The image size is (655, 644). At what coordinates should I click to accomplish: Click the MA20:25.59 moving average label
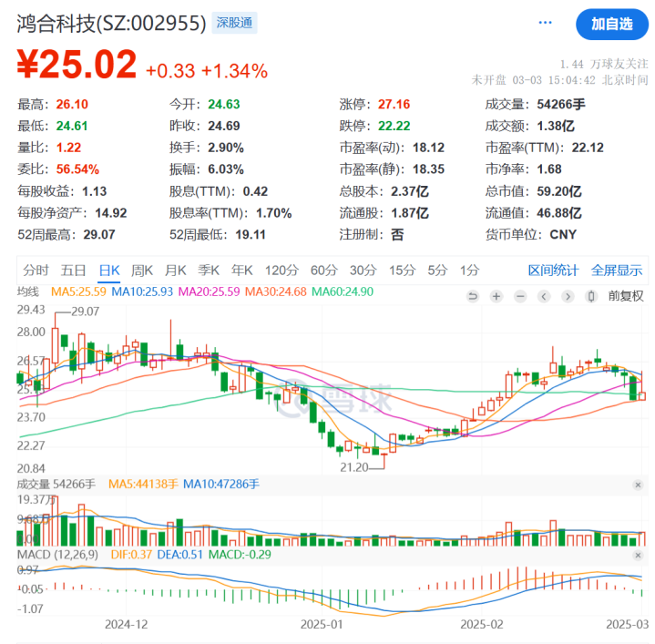(209, 291)
